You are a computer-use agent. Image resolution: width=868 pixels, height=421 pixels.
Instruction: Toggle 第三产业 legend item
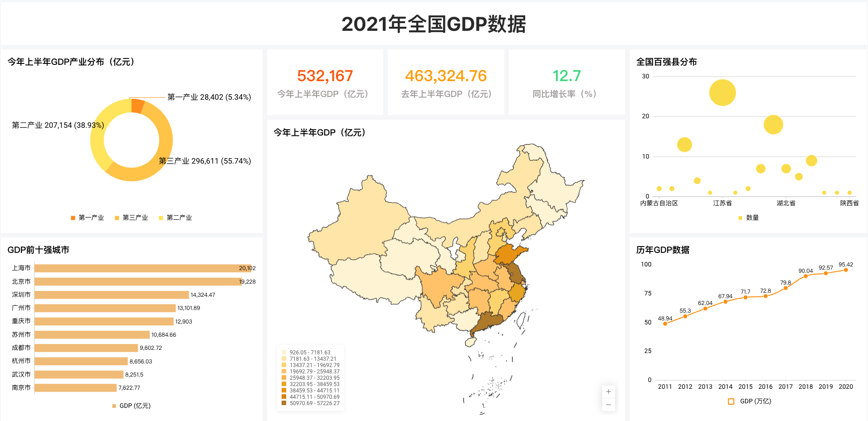tap(131, 218)
